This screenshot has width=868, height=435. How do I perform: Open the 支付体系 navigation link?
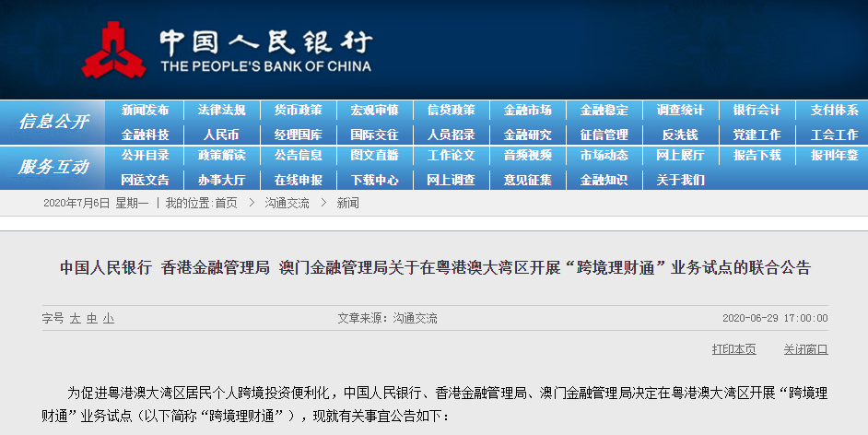pyautogui.click(x=833, y=111)
